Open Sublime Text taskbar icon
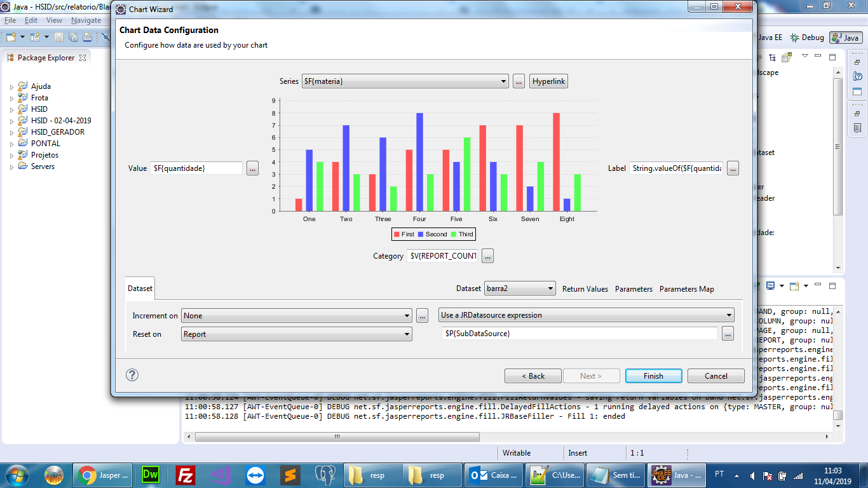 pyautogui.click(x=290, y=475)
